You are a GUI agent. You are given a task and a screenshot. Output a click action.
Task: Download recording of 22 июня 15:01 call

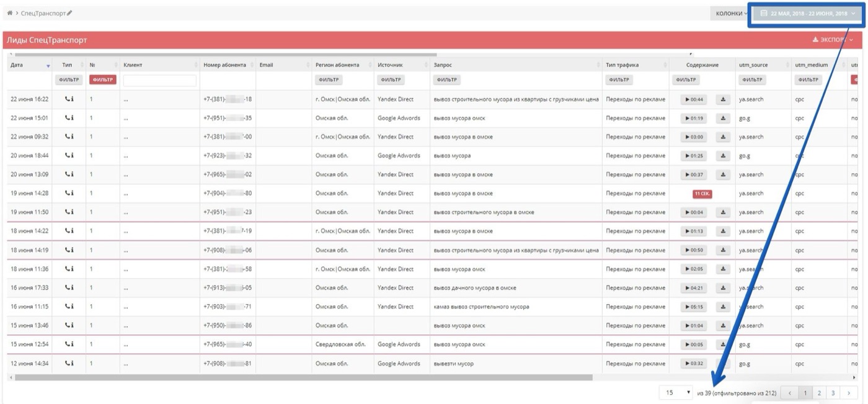[723, 118]
